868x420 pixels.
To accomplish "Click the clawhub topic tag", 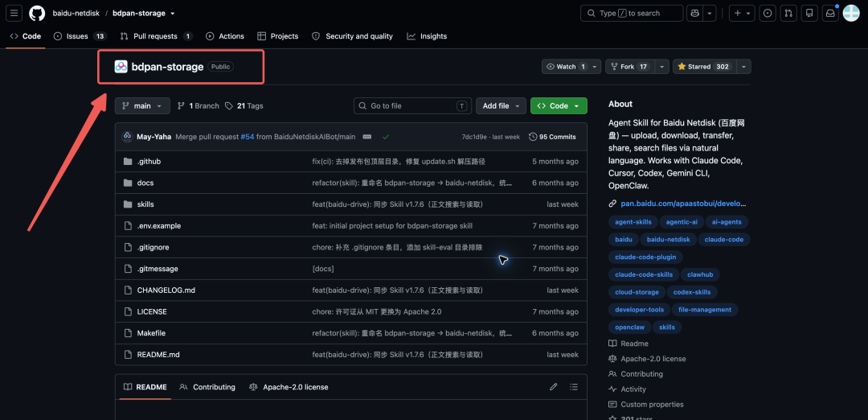I will pyautogui.click(x=700, y=275).
